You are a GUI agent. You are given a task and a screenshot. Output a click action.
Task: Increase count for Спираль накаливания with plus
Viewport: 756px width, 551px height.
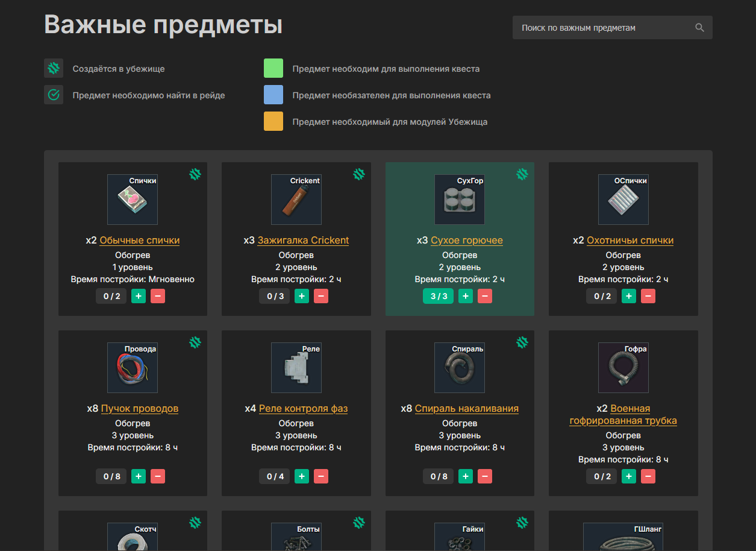(x=466, y=476)
